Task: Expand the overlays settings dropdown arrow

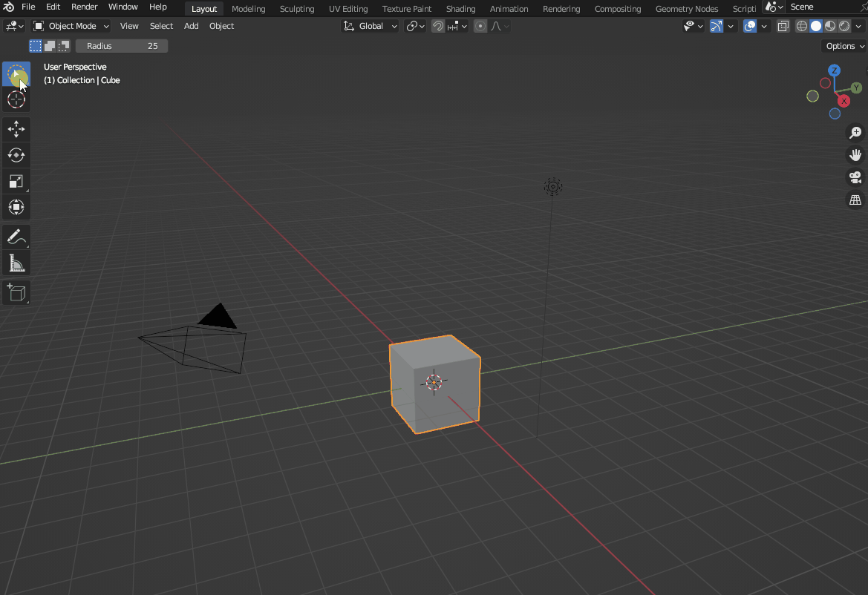Action: [764, 26]
